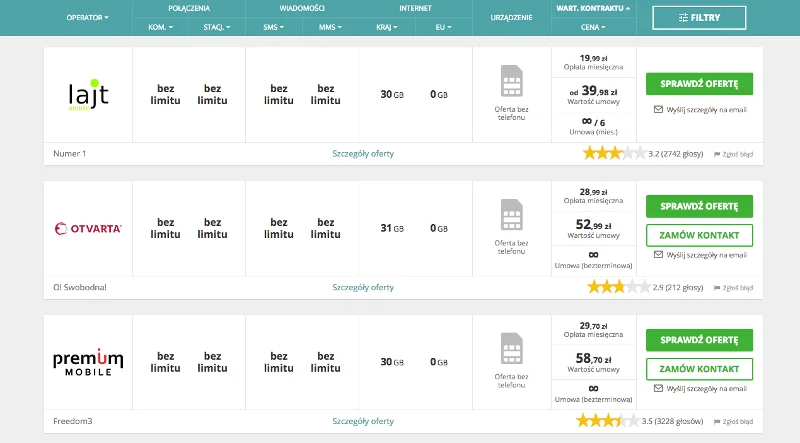
Task: Click offer name O! Swobodna!
Action: tap(80, 287)
